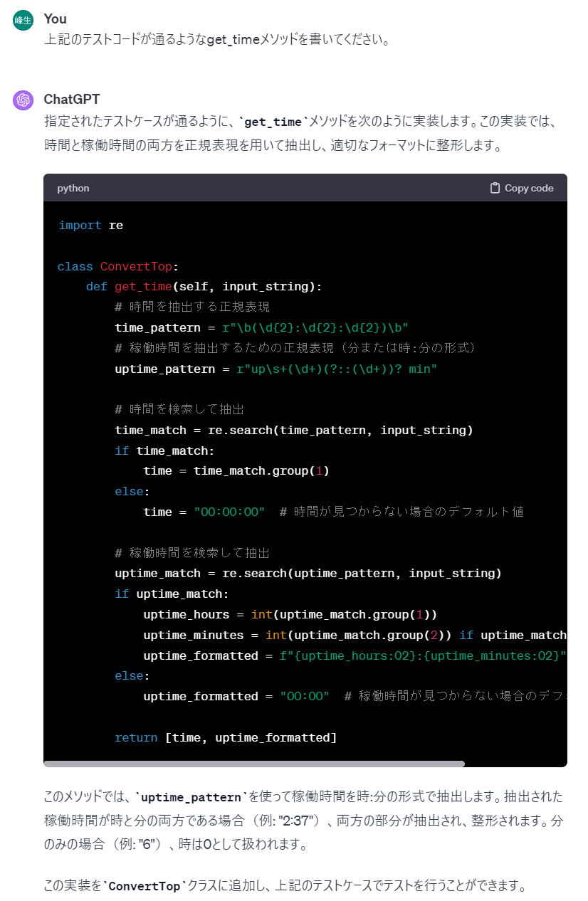Click the user's message about get_timeメソッド
Image resolution: width=588 pixels, height=901 pixels.
coord(217,39)
